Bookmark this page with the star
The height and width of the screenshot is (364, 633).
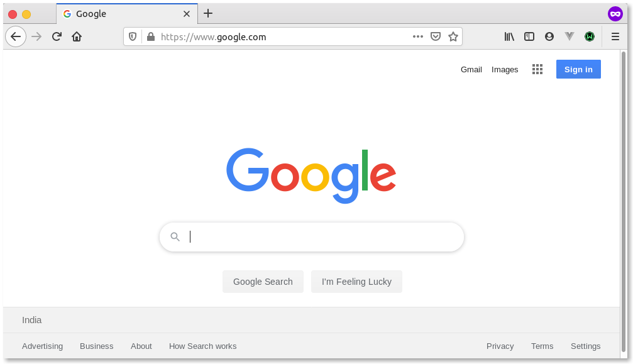453,36
